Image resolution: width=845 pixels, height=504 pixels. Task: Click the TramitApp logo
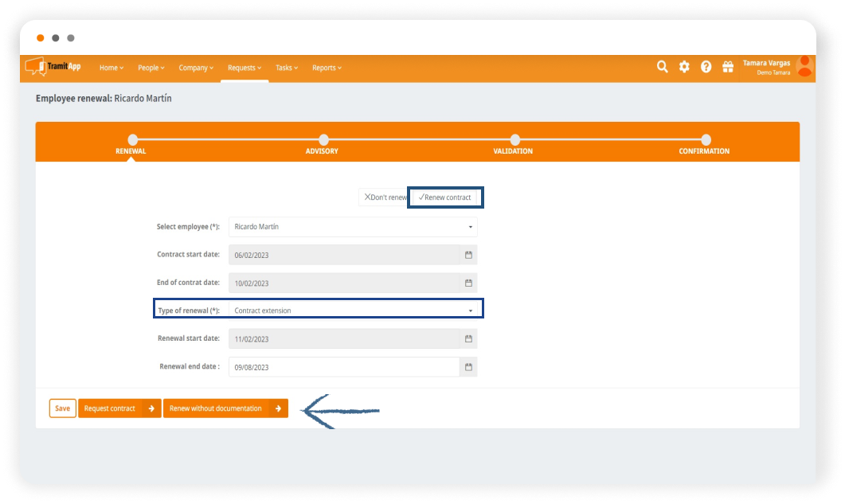pos(53,67)
